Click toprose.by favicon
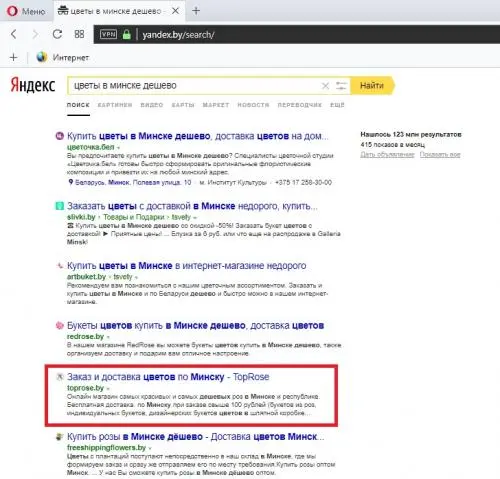The image size is (500, 479). pos(59,377)
